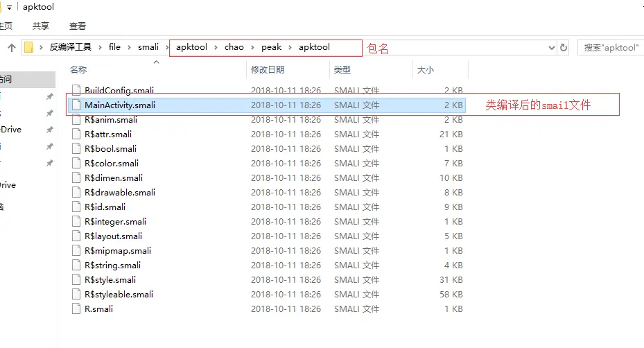
Task: Sort by 名称 column header
Action: tap(78, 70)
